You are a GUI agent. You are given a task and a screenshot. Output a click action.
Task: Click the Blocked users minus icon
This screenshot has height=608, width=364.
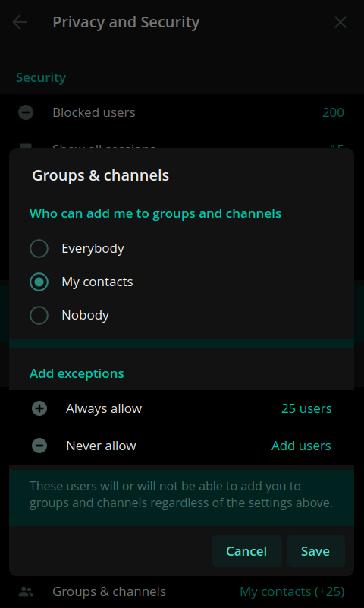26,112
